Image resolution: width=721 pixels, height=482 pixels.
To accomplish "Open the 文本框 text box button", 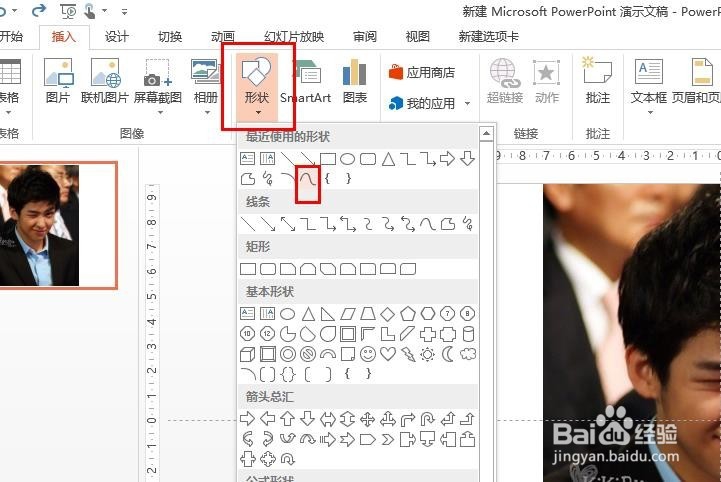I will [649, 86].
